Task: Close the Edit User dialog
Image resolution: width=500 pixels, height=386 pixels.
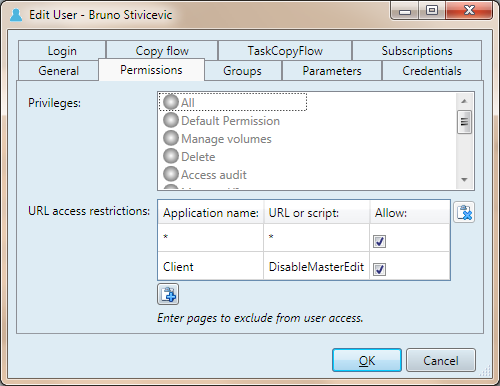Action: [469, 11]
